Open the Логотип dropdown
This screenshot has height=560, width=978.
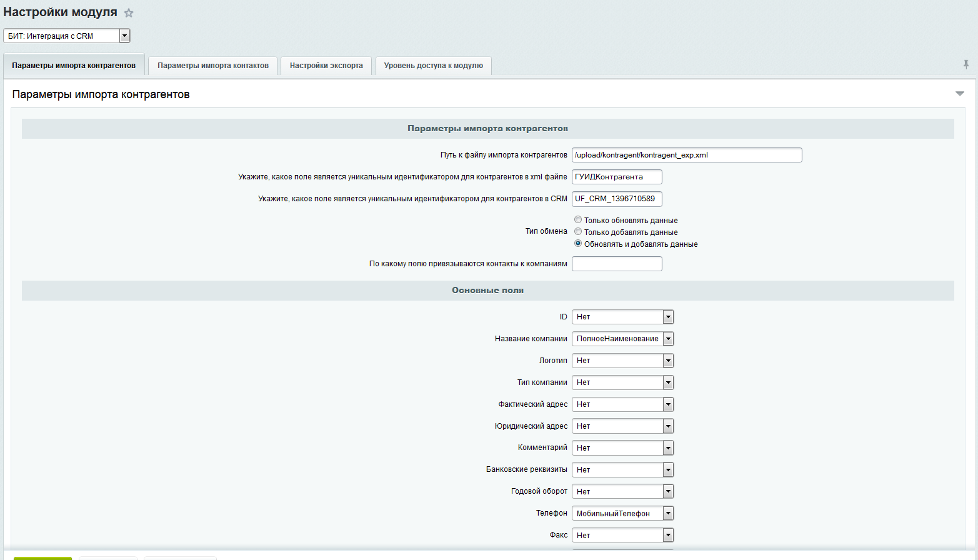667,360
